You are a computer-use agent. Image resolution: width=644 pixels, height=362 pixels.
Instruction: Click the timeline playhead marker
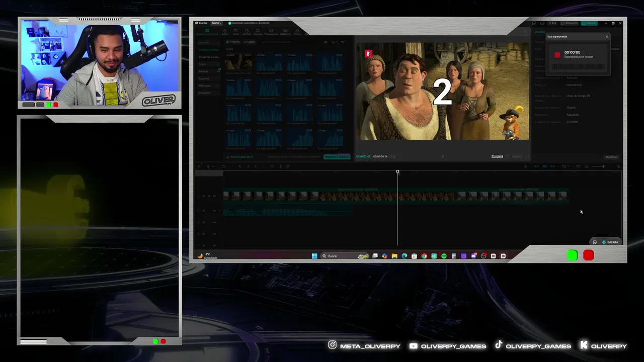(x=397, y=172)
